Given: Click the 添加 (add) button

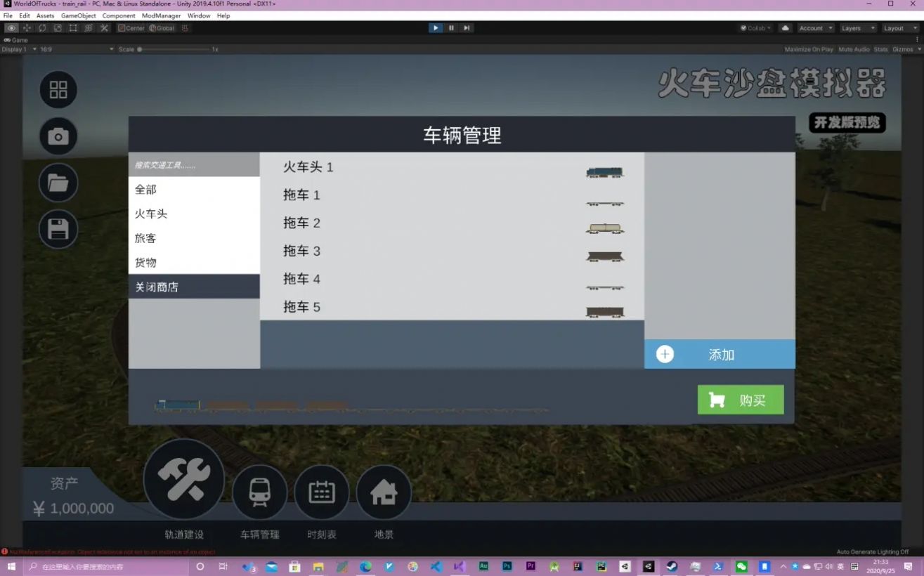Looking at the screenshot, I should tap(719, 354).
